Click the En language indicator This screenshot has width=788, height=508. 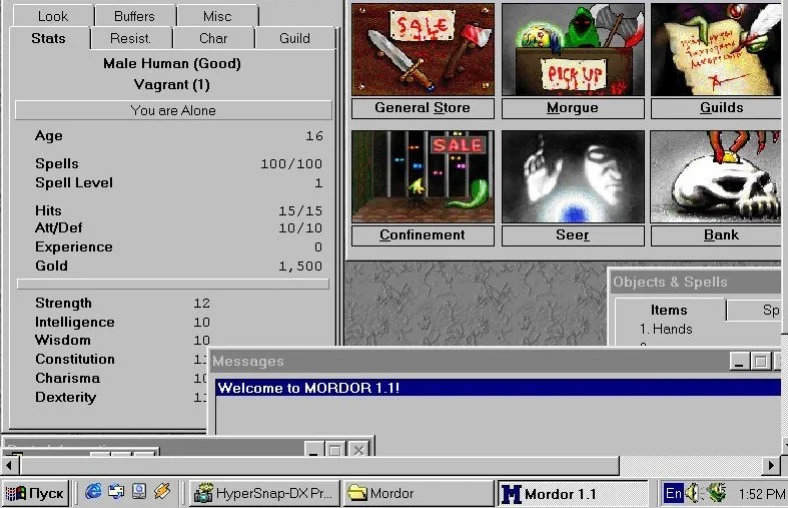click(673, 493)
